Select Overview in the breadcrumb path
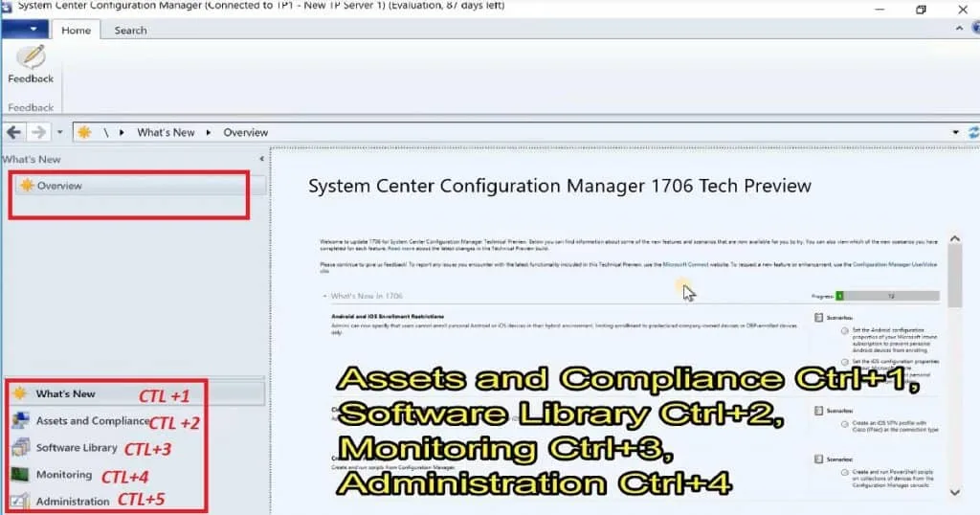 click(246, 132)
